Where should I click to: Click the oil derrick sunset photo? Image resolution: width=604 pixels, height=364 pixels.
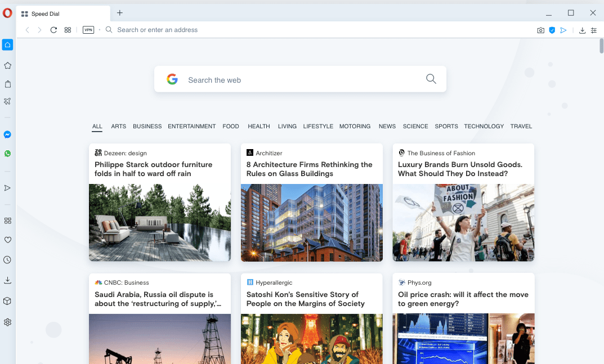160,339
